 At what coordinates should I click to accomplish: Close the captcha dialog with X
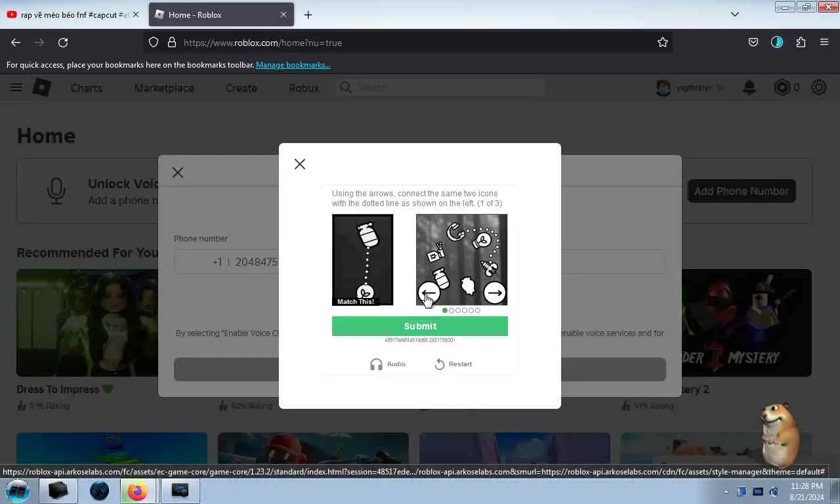(300, 164)
